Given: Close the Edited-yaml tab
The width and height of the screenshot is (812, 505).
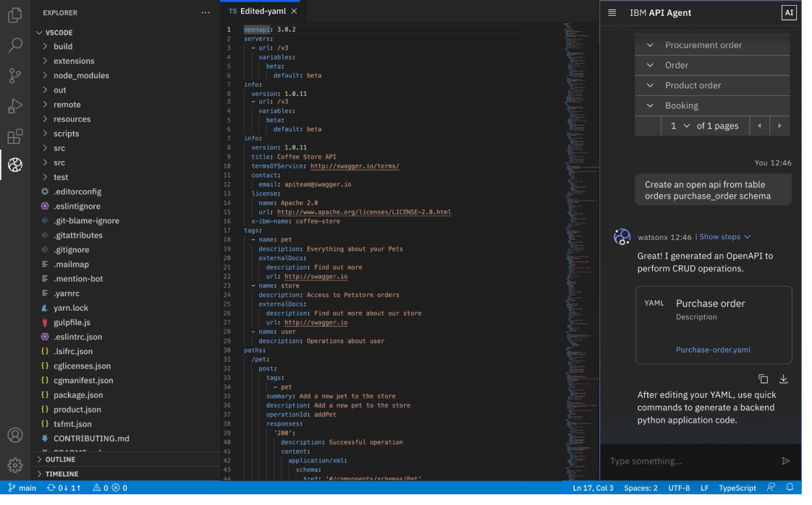Looking at the screenshot, I should pos(294,11).
